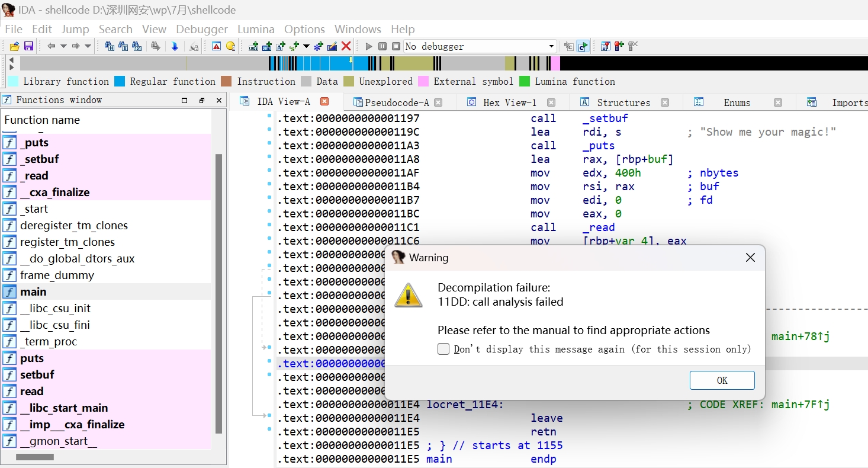Expand the forward arrow history dropdown
The height and width of the screenshot is (468, 868).
tap(88, 46)
